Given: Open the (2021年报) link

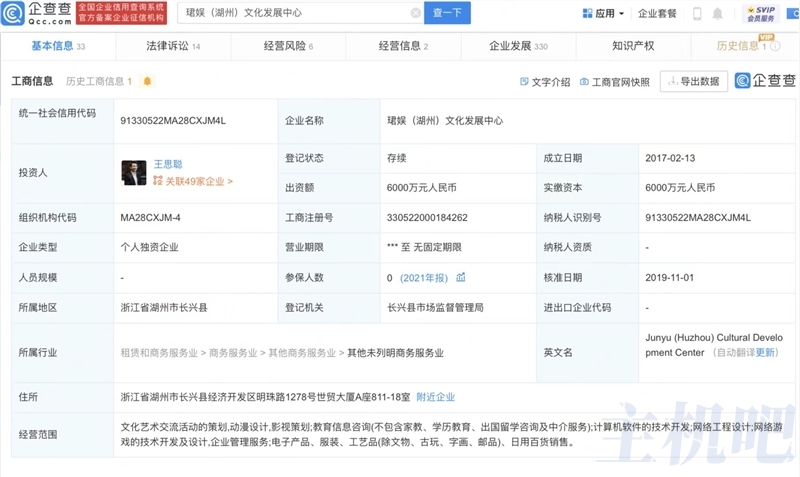Looking at the screenshot, I should [x=423, y=278].
